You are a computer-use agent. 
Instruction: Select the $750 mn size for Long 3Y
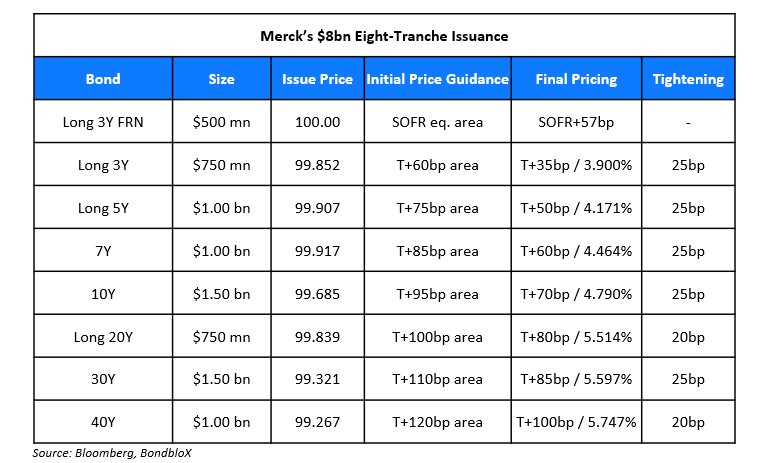[221, 165]
